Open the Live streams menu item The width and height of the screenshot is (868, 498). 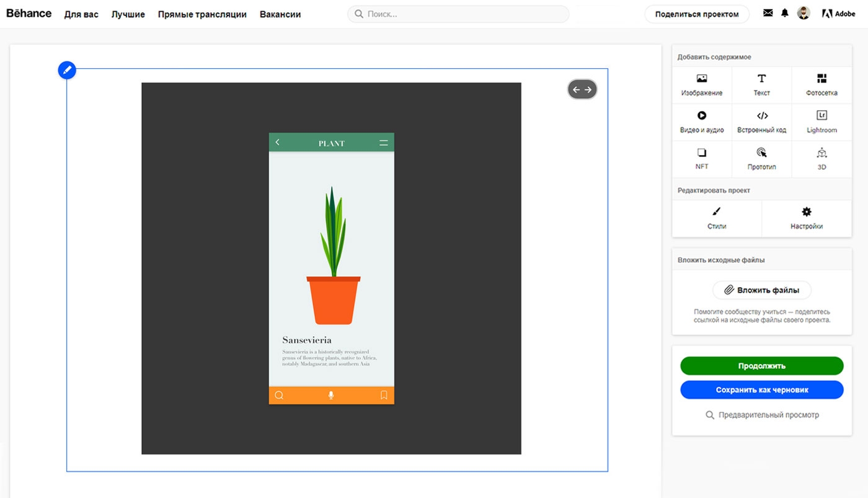[x=202, y=14]
